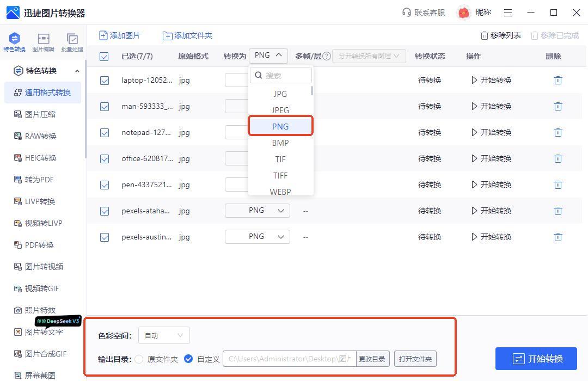Select the 原文件夹 radio button

(139, 359)
